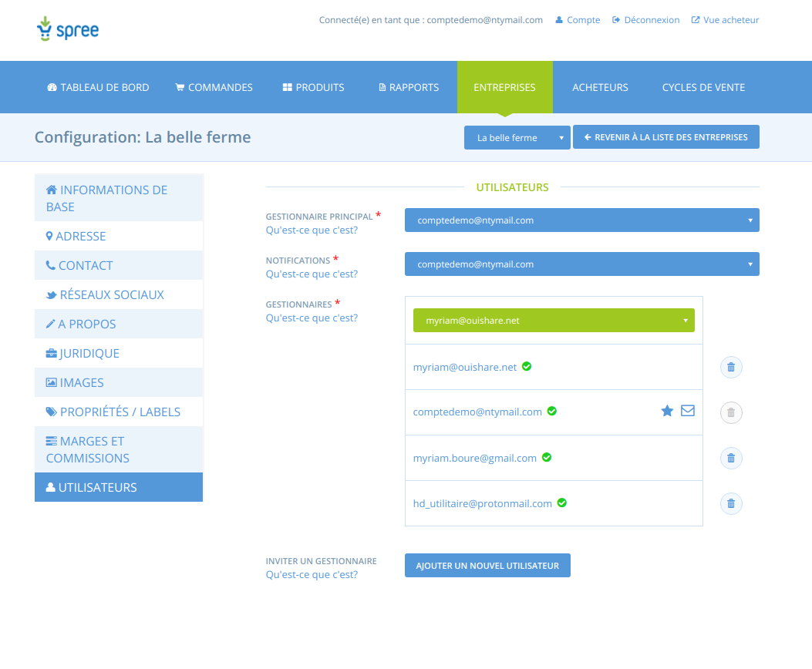Select Utilisateurs sidebar section

[x=119, y=487]
